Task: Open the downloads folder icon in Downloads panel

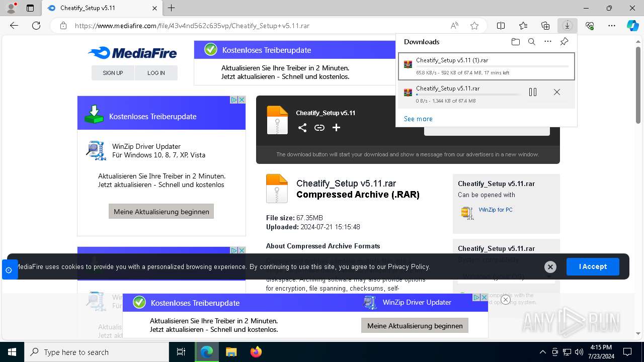Action: (x=516, y=42)
